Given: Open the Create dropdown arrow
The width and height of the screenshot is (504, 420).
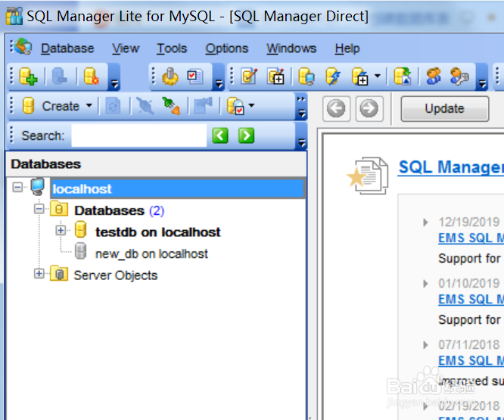Looking at the screenshot, I should 89,105.
